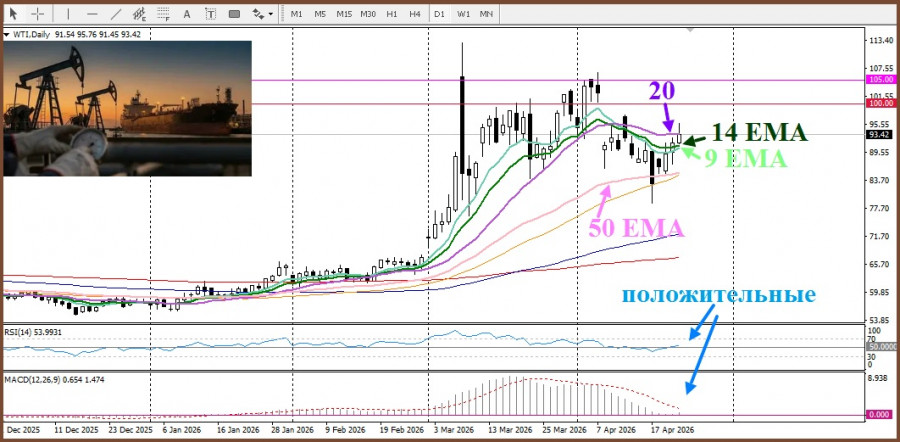The width and height of the screenshot is (900, 442).
Task: Click the current price tag 93.42
Action: point(881,134)
